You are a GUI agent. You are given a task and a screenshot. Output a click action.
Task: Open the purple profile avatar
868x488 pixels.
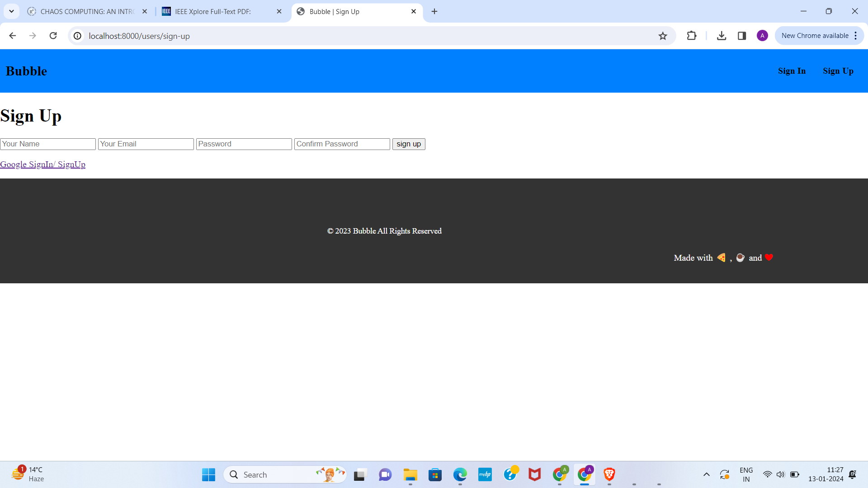click(x=762, y=36)
